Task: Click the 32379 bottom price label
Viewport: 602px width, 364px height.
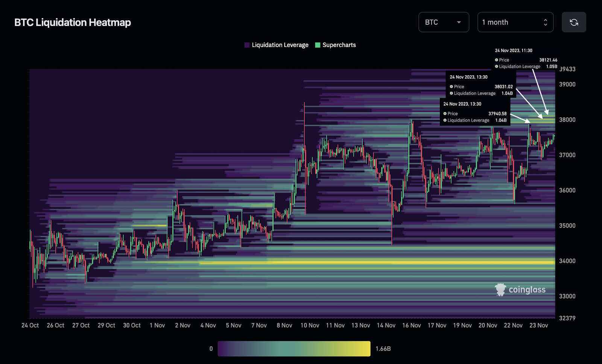Action: (x=567, y=318)
